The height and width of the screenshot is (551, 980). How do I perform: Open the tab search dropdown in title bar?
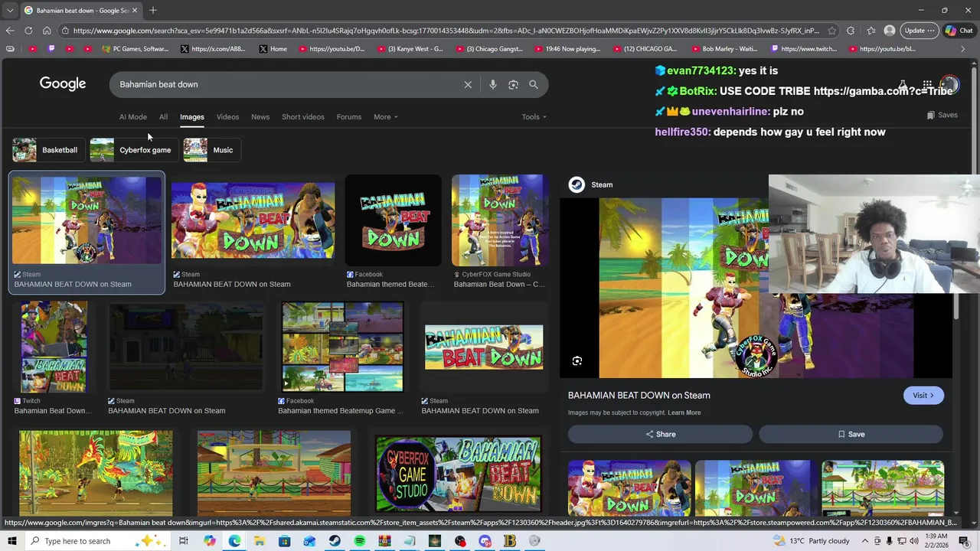coord(9,10)
